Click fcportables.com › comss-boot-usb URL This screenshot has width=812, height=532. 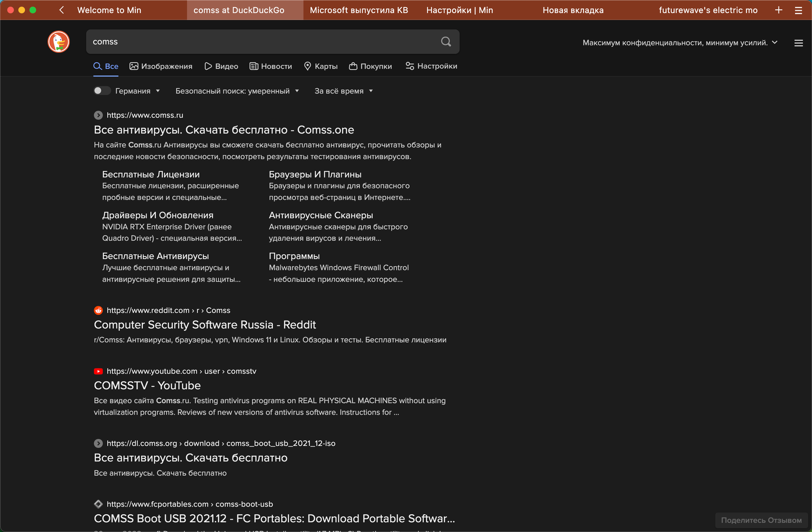189,504
